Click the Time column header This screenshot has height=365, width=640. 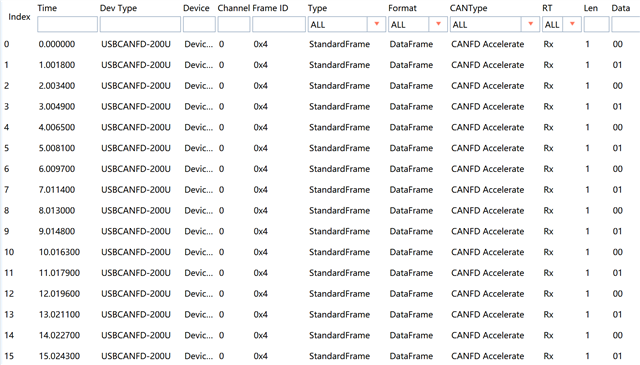coord(47,8)
